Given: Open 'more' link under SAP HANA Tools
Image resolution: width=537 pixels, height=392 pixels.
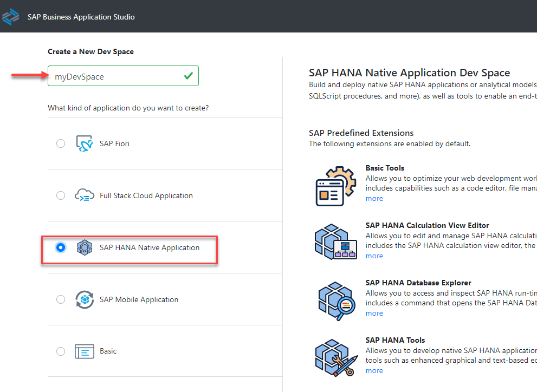Looking at the screenshot, I should [x=374, y=371].
